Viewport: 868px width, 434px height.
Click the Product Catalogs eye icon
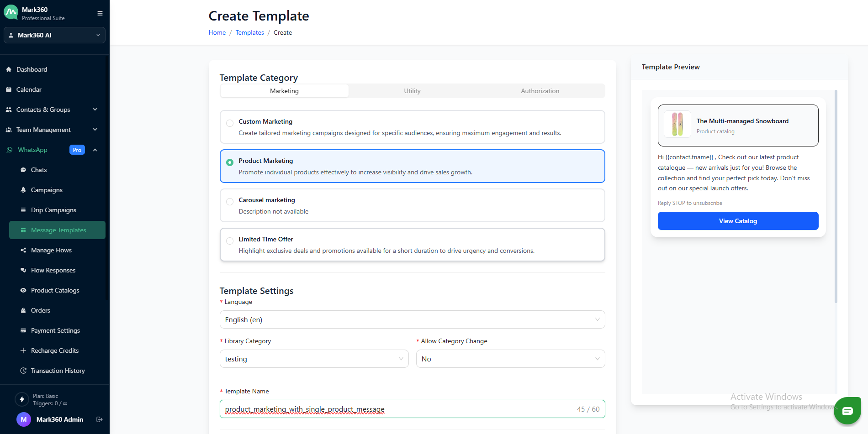coord(23,290)
